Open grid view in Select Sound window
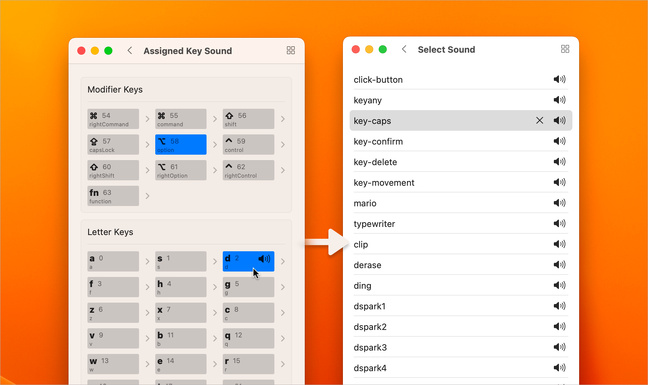The image size is (648, 385). coord(565,49)
